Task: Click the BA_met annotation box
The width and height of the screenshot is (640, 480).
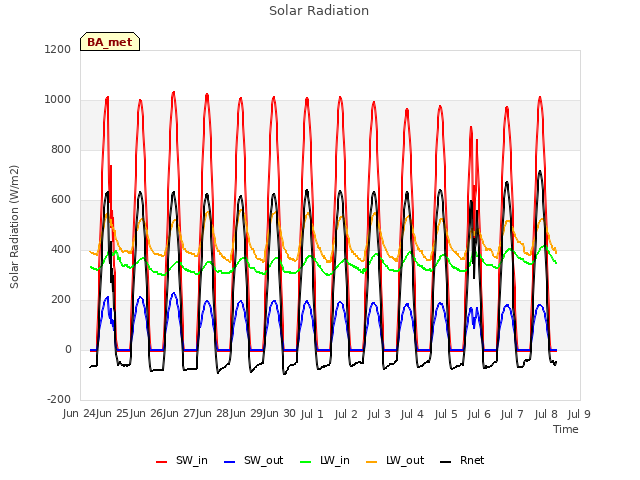Action: [110, 42]
